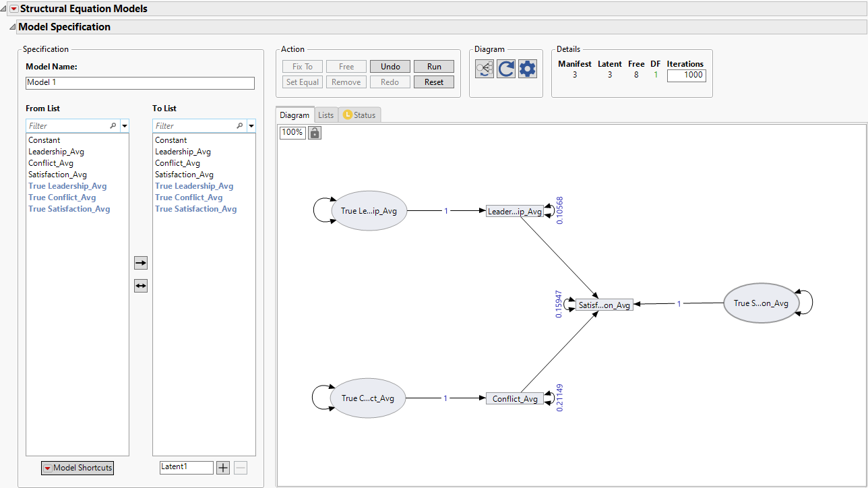Open diagram settings gear icon
868x488 pixels.
(528, 69)
